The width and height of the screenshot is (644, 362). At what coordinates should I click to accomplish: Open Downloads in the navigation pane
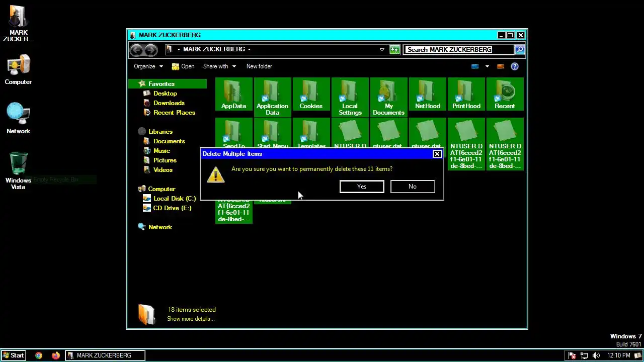click(169, 103)
